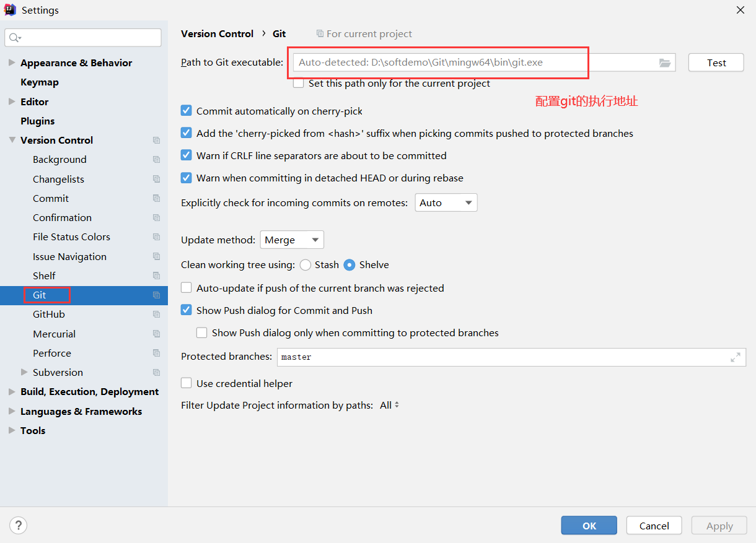Viewport: 756px width, 543px height.
Task: Expand the Subversion node
Action: click(x=24, y=372)
